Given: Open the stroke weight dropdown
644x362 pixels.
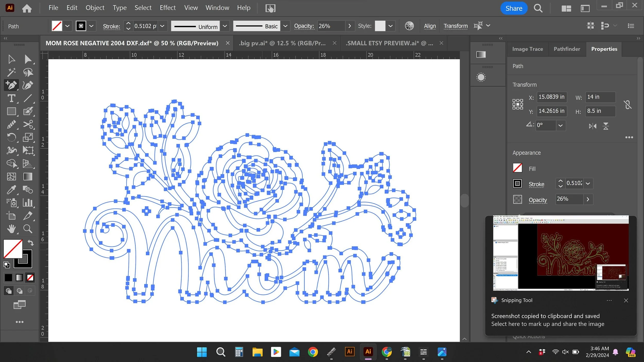Looking at the screenshot, I should click(x=162, y=26).
